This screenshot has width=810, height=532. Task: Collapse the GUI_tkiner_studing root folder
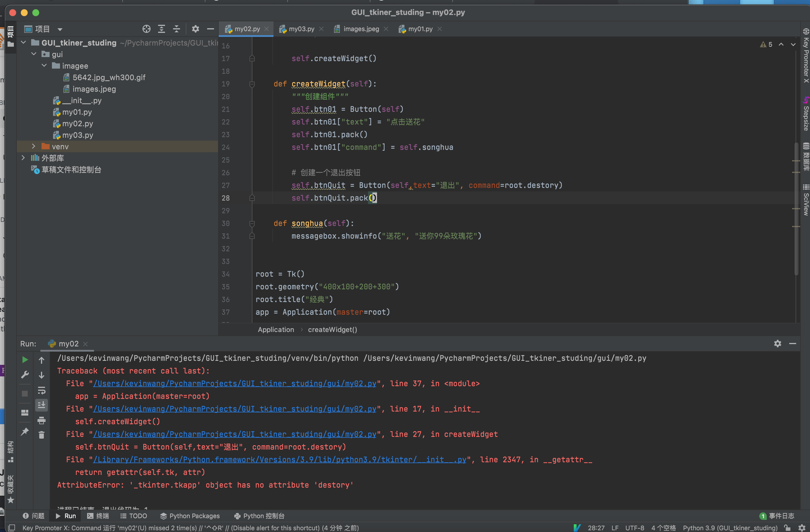[x=23, y=42]
